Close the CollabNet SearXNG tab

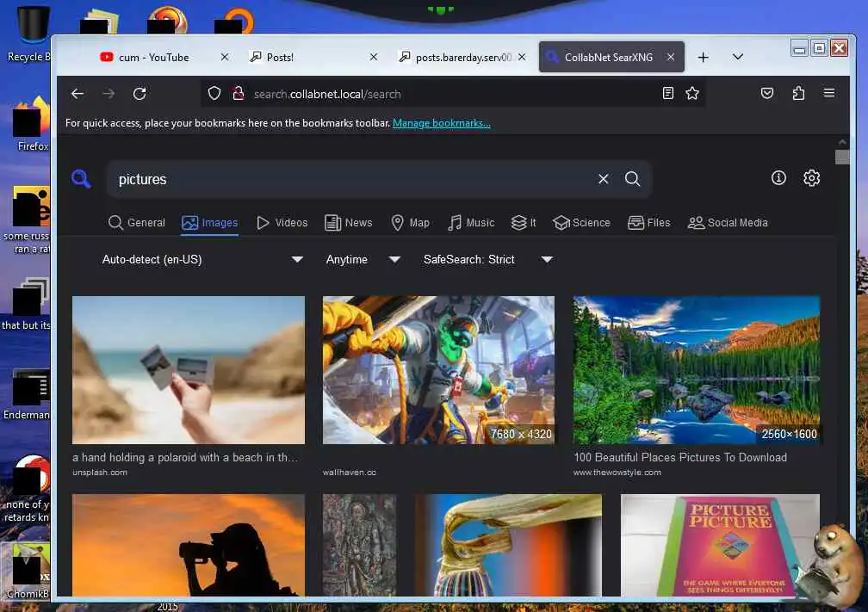pos(670,57)
